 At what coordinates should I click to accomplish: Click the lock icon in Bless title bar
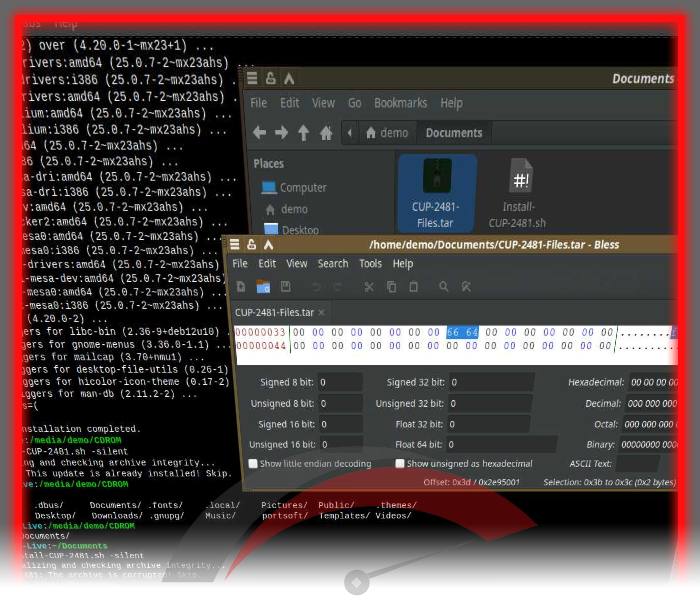252,244
